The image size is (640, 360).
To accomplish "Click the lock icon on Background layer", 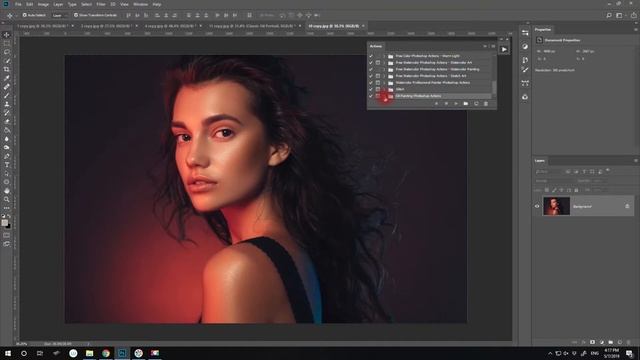I will click(x=627, y=207).
